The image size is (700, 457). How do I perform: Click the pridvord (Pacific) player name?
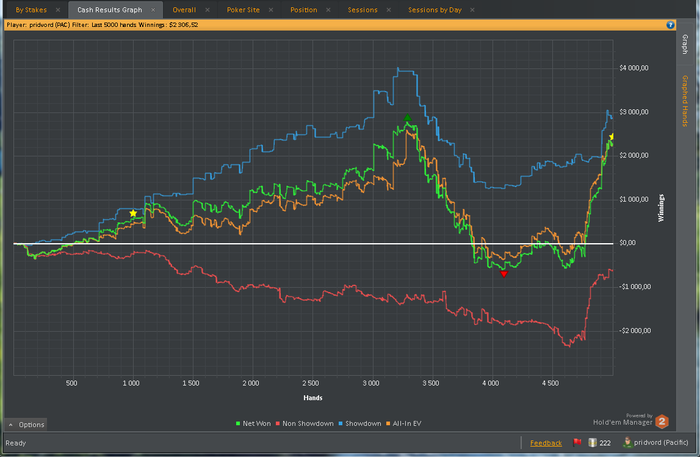tap(661, 443)
